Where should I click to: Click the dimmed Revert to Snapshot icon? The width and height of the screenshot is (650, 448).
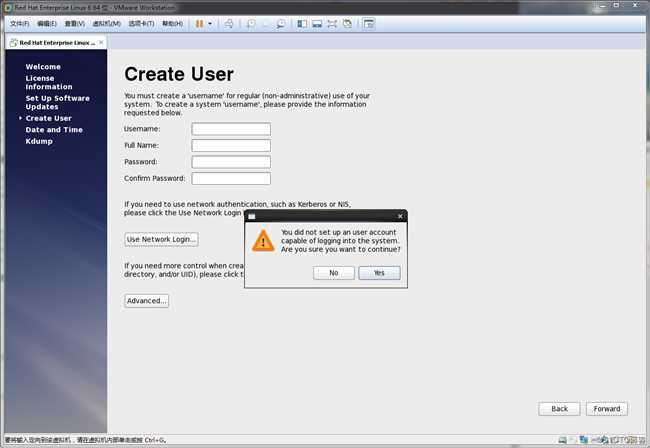(266, 24)
